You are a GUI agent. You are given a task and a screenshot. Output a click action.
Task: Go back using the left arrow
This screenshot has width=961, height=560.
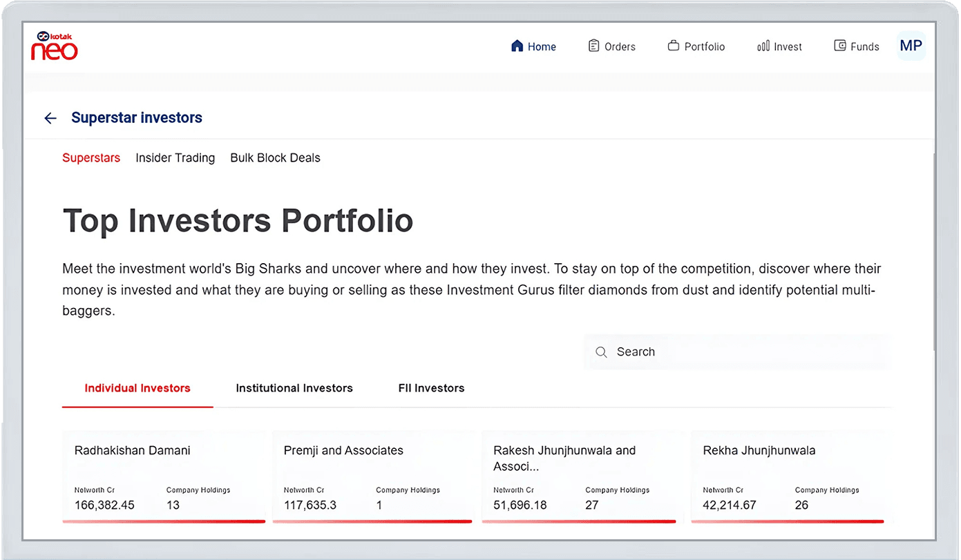(50, 118)
